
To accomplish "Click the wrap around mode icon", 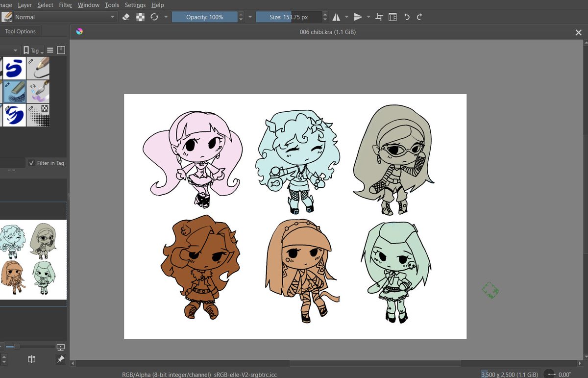I will click(379, 17).
